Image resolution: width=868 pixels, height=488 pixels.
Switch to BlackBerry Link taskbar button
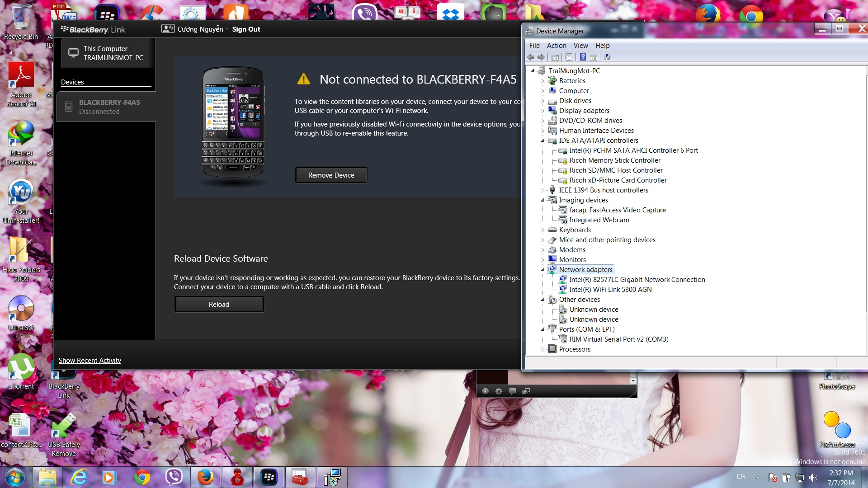click(269, 478)
